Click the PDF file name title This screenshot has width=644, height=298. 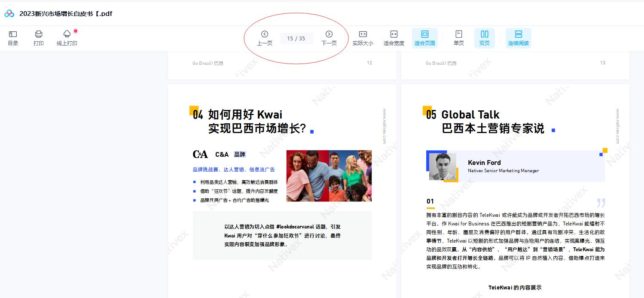pos(66,14)
